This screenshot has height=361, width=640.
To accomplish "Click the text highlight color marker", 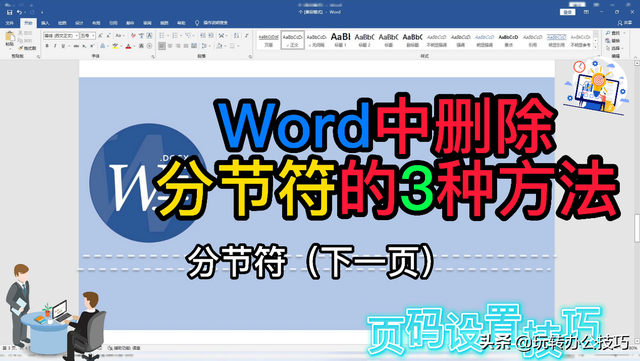I will [x=116, y=46].
